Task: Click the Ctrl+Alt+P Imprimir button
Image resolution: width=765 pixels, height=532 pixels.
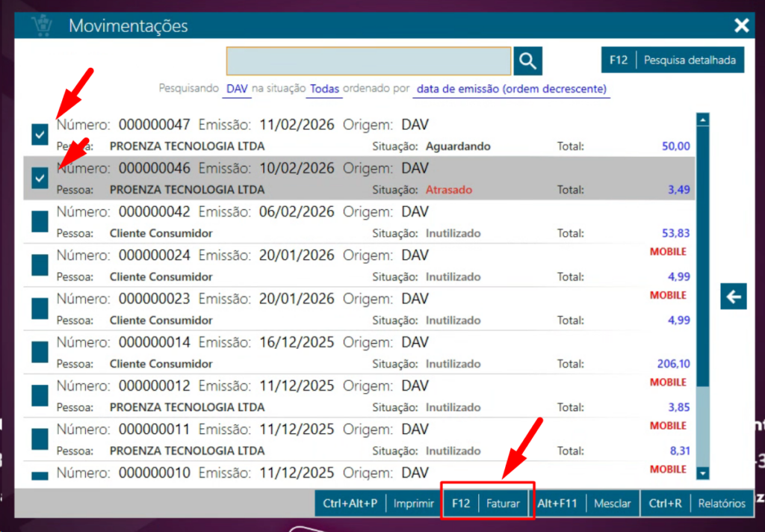Action: pyautogui.click(x=378, y=504)
